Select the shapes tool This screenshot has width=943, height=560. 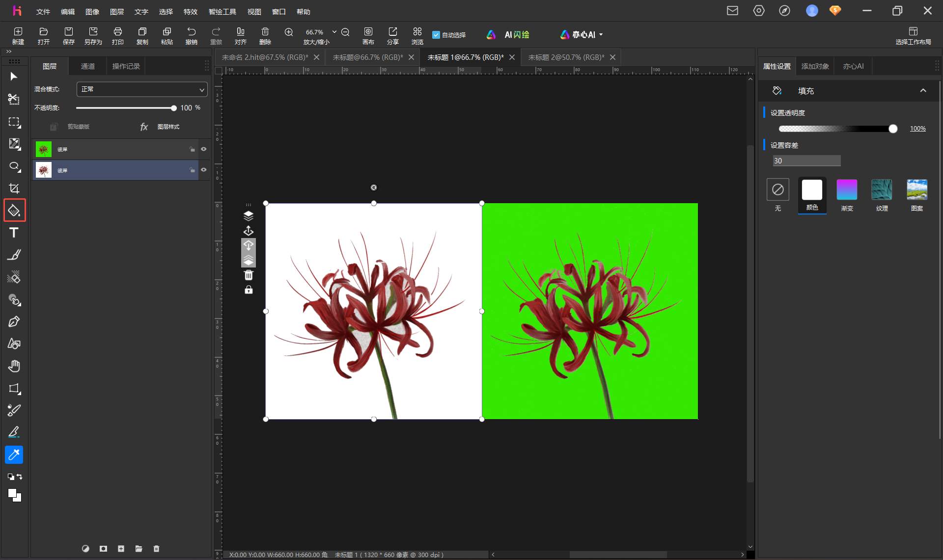click(14, 344)
